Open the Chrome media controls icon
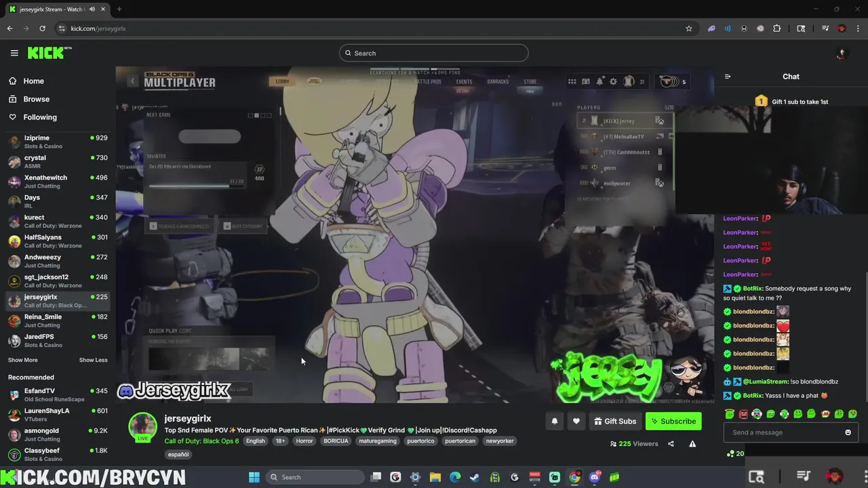 point(825,28)
